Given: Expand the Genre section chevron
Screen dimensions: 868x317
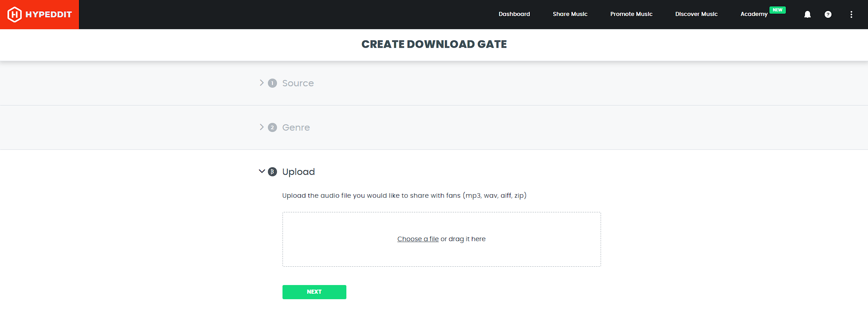Looking at the screenshot, I should tap(261, 127).
